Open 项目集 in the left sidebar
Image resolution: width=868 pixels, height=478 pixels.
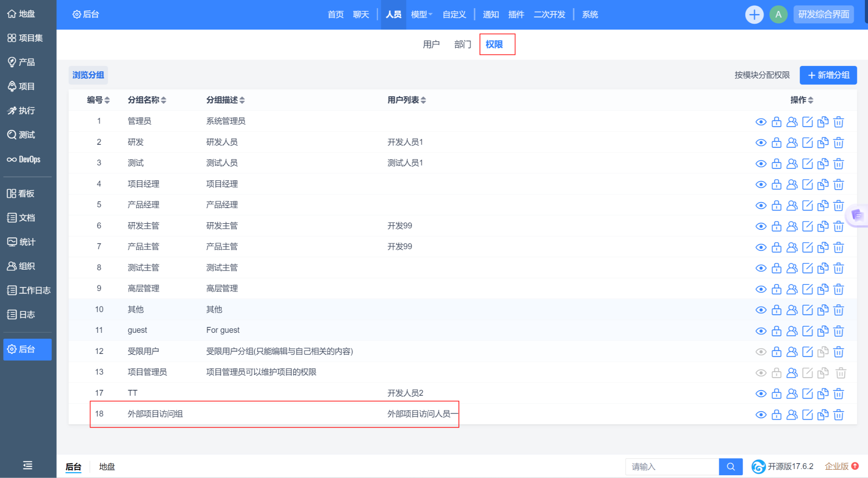point(25,38)
